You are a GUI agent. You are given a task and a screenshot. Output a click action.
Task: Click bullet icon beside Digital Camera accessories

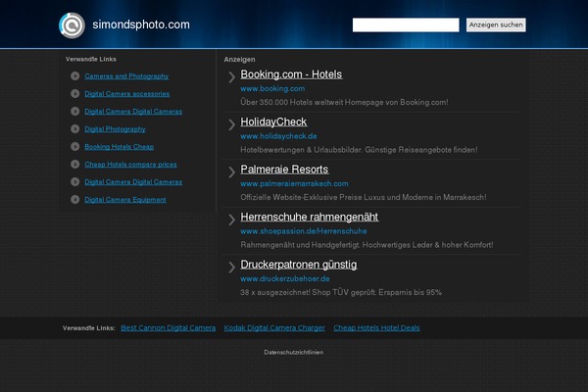click(75, 94)
